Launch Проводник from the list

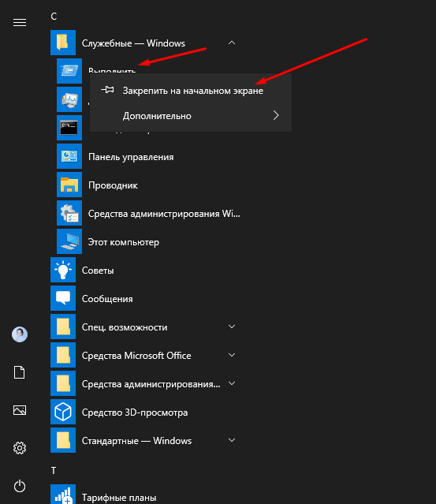(x=113, y=185)
